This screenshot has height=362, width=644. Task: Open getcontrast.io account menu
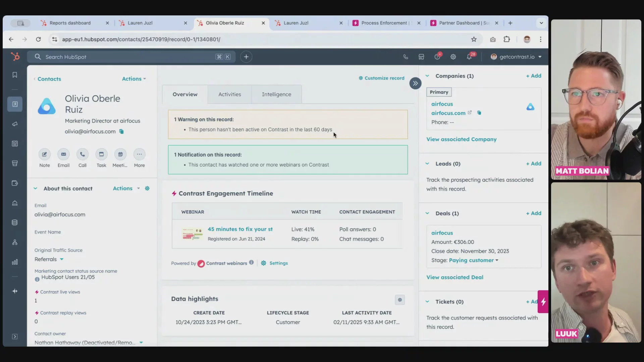point(516,57)
